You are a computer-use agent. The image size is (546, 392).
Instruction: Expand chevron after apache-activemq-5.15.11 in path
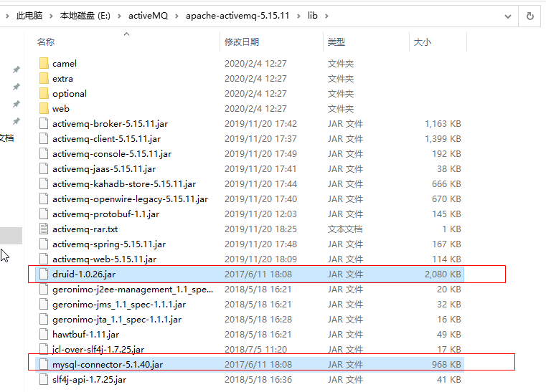(x=298, y=16)
